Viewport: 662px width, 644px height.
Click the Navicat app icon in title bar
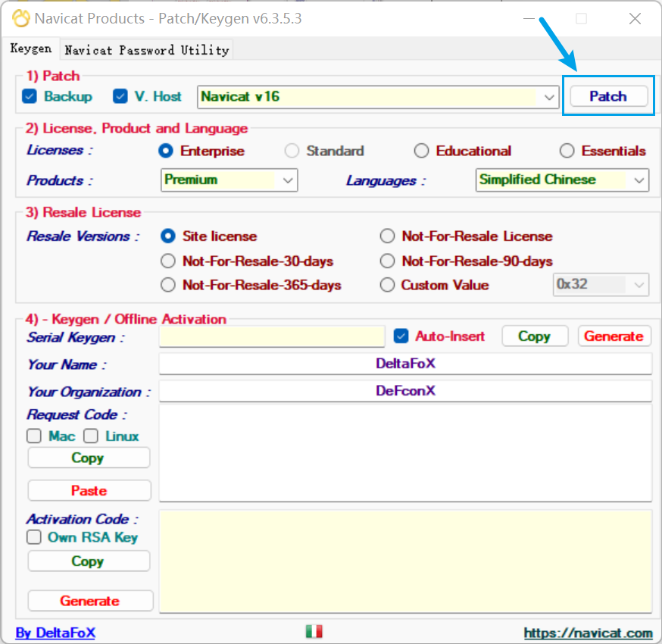20,19
